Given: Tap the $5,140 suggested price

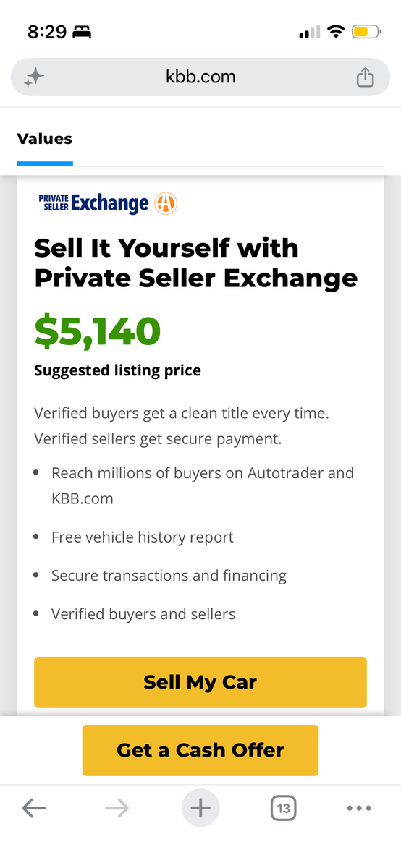Looking at the screenshot, I should pyautogui.click(x=98, y=331).
